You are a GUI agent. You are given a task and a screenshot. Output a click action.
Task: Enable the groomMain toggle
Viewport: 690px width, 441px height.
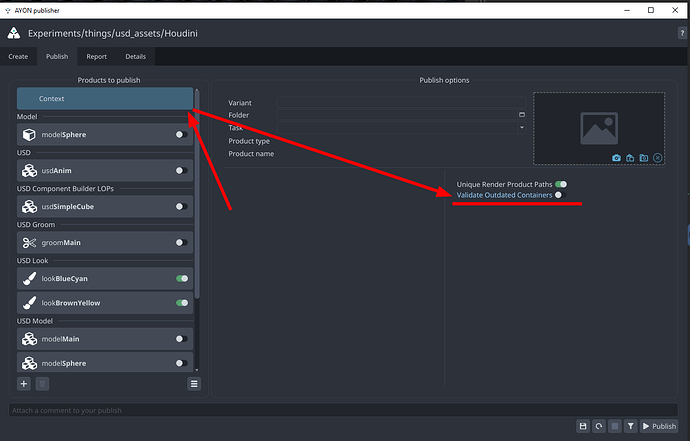181,243
